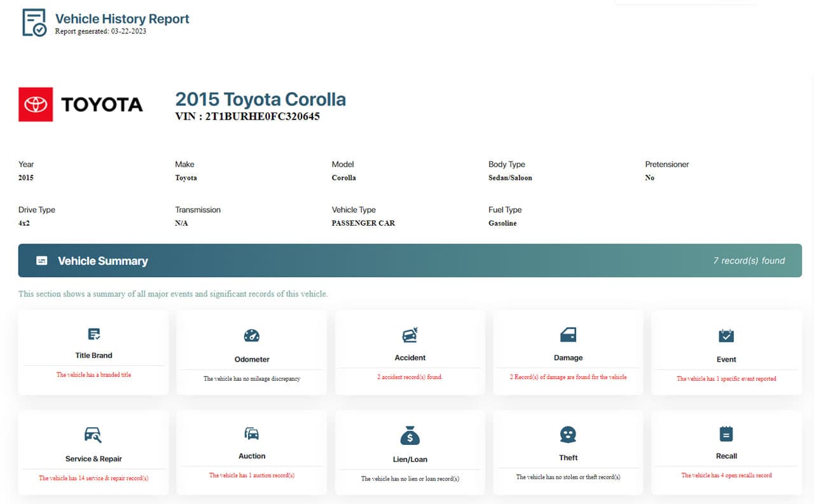This screenshot has width=814, height=504.
Task: Click the Service & Repair car icon
Action: 93,435
